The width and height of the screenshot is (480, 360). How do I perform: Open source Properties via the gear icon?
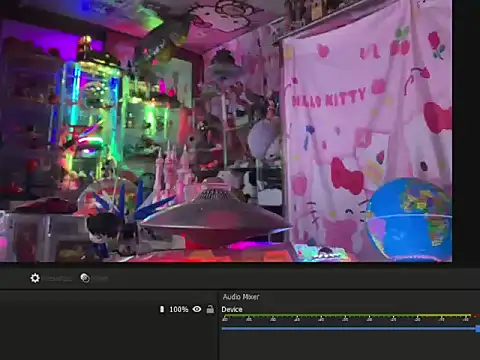(x=35, y=278)
